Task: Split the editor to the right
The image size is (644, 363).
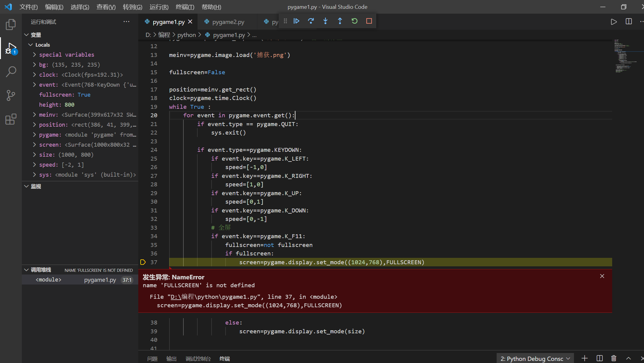Action: [x=629, y=22]
